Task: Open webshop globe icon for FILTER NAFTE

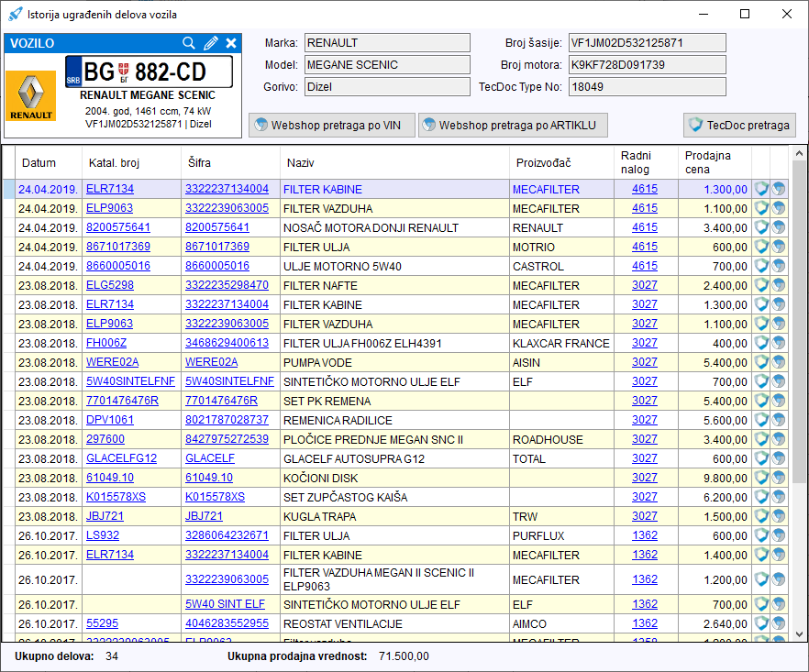Action: pos(779,285)
